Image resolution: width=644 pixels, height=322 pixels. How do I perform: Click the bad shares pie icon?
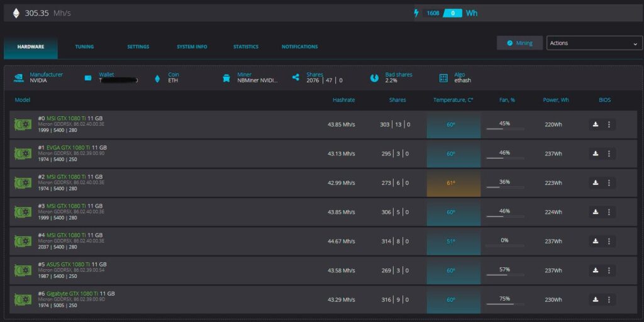374,78
